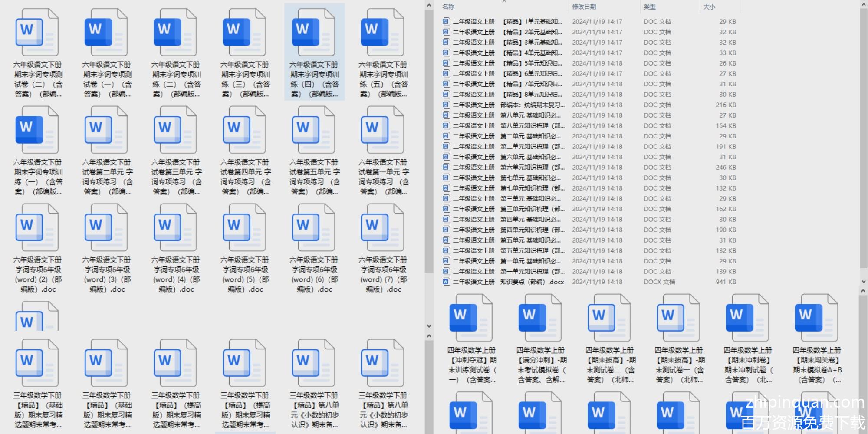Screen dimensions: 868x434
Task: Click small doc icon of 部编本：统编期末复习 row
Action: (x=446, y=105)
